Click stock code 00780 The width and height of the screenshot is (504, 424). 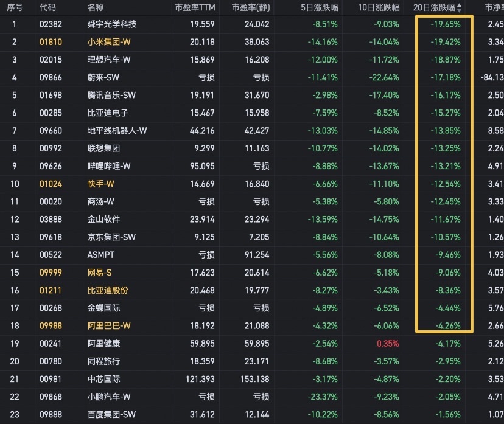pos(51,361)
